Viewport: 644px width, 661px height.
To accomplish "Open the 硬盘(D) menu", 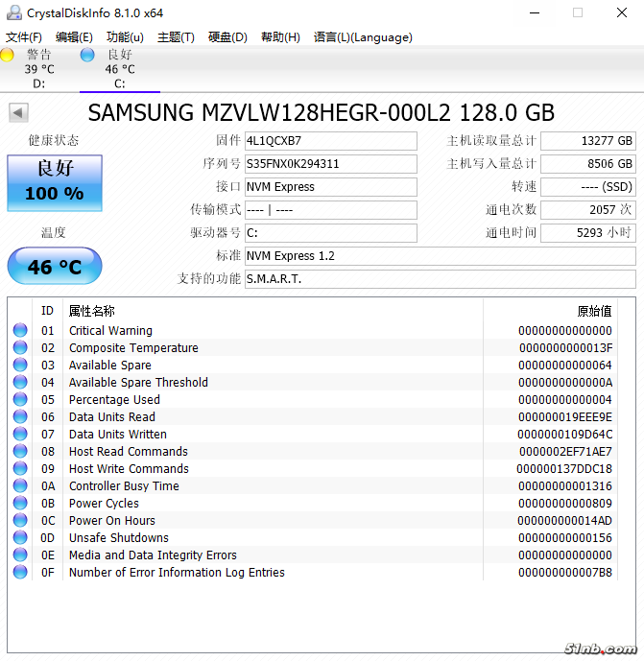I will coord(227,37).
